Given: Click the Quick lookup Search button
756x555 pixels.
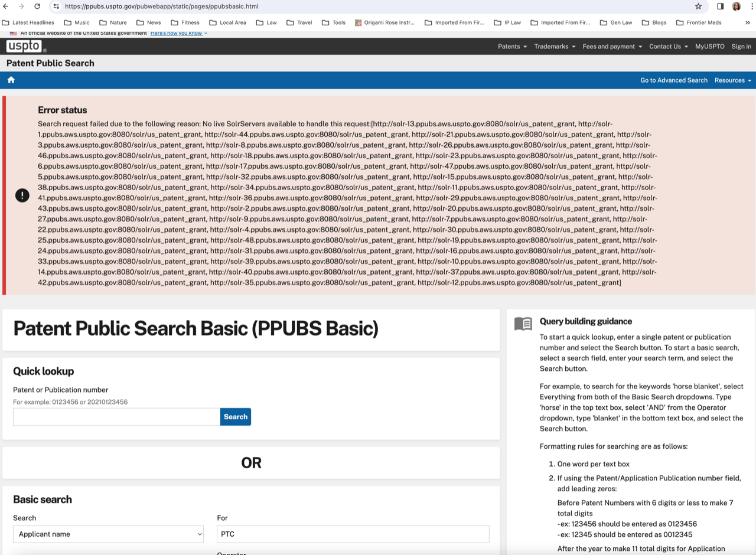Looking at the screenshot, I should pyautogui.click(x=236, y=416).
